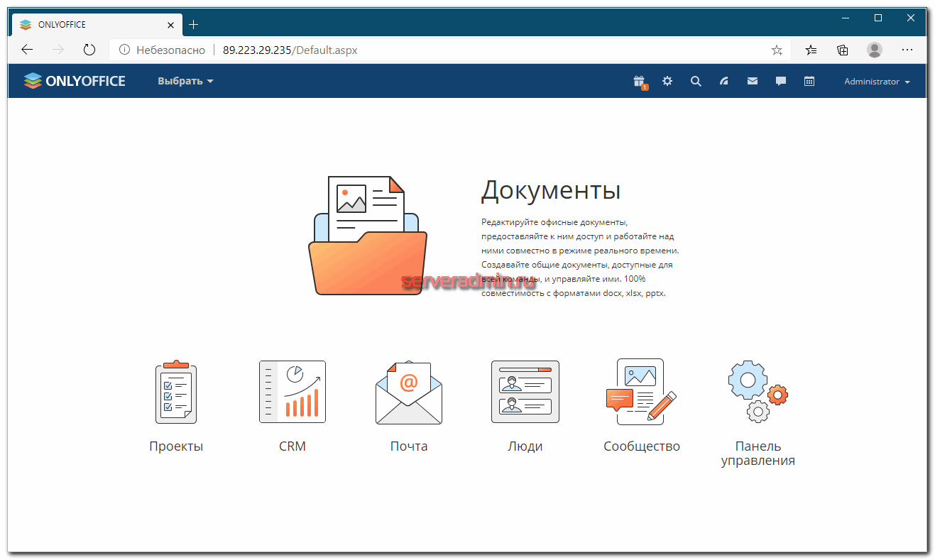Click the paragraph starting with Редактируйте офисные документы
Viewport: 935px width, 560px height.
(x=580, y=258)
